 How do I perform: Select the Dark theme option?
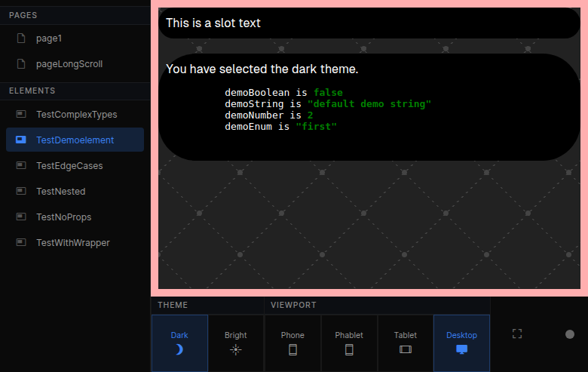coord(179,343)
